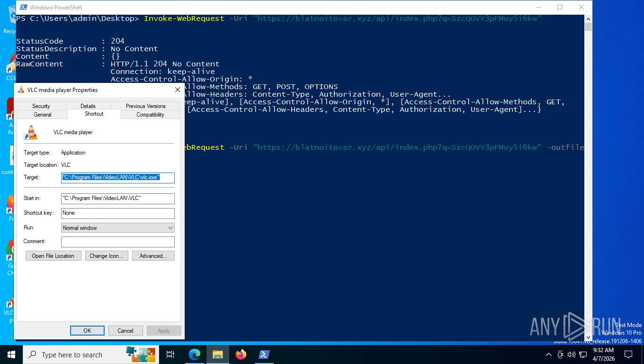Image resolution: width=644 pixels, height=364 pixels.
Task: Confirm the dialog with OK
Action: point(87,330)
